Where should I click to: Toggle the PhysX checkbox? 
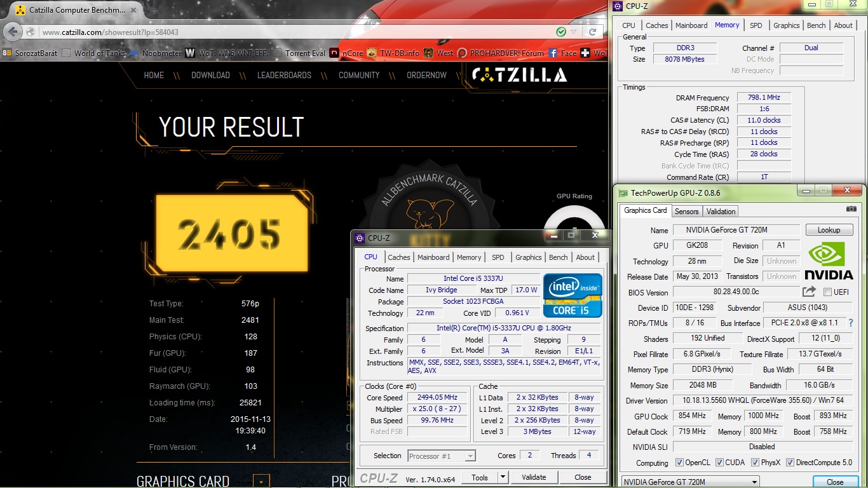tap(755, 463)
